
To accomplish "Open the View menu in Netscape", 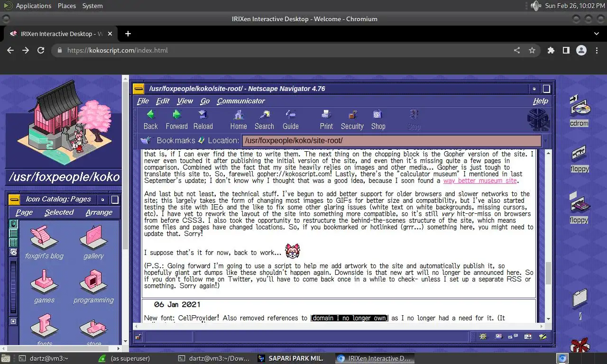I will click(185, 101).
